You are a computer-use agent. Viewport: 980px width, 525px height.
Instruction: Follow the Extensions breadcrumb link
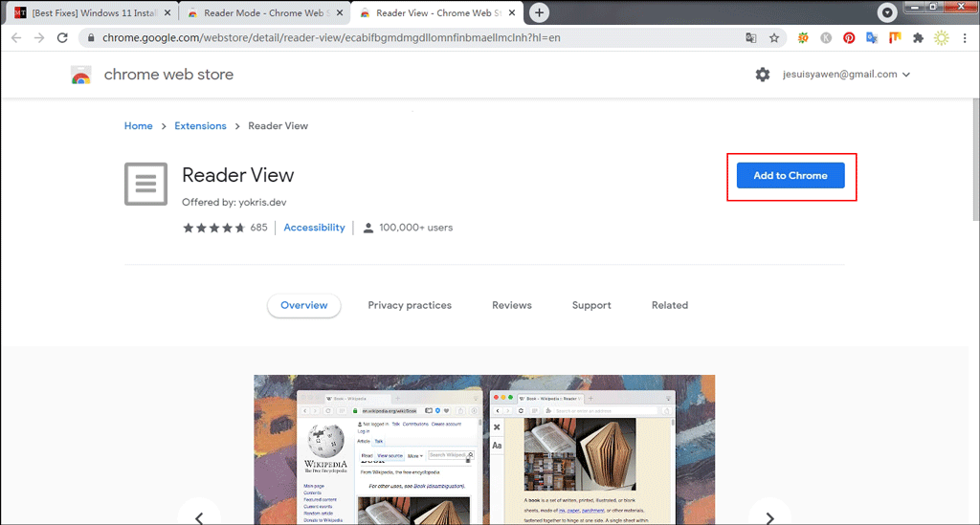(200, 126)
